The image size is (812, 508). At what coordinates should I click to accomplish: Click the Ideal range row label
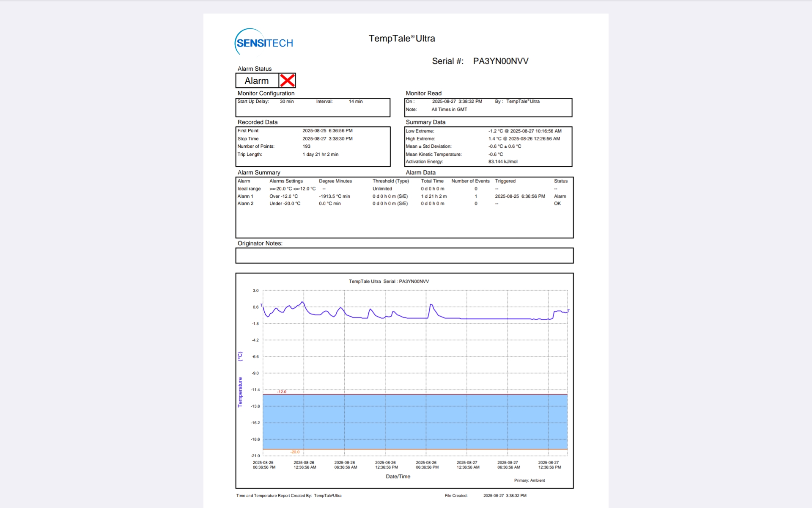coord(249,189)
